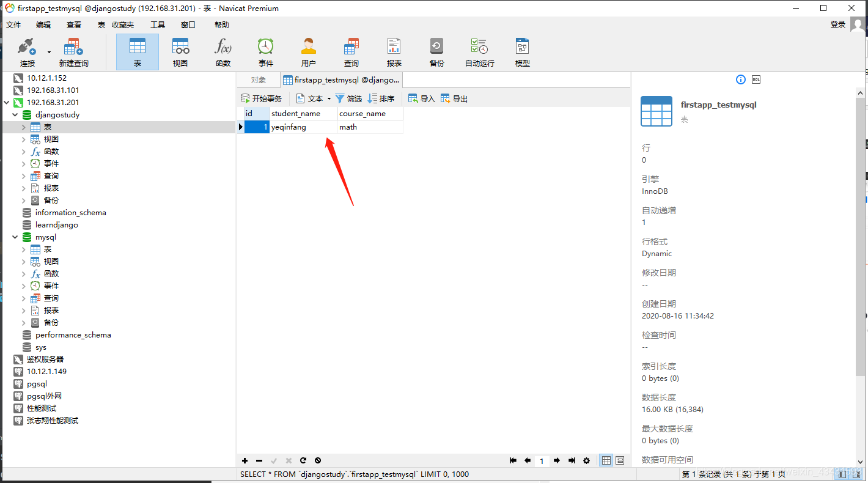The image size is (868, 483).
Task: Go to the next page
Action: click(557, 460)
